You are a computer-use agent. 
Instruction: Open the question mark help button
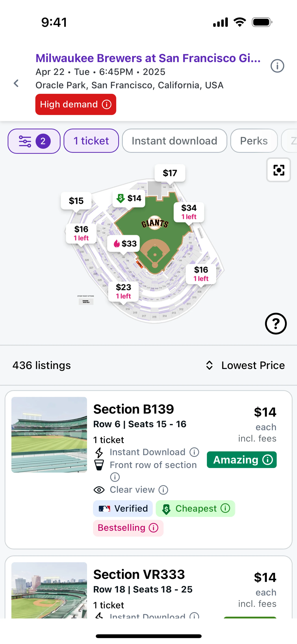point(276,324)
